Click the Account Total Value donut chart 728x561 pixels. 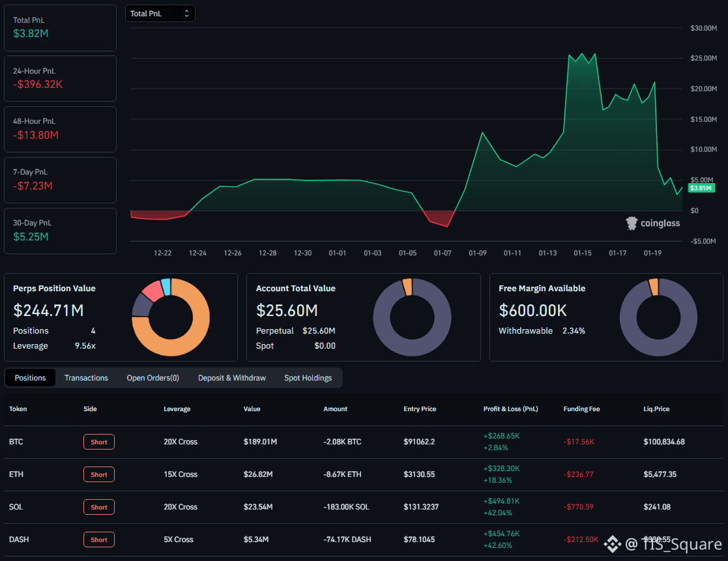pos(411,317)
